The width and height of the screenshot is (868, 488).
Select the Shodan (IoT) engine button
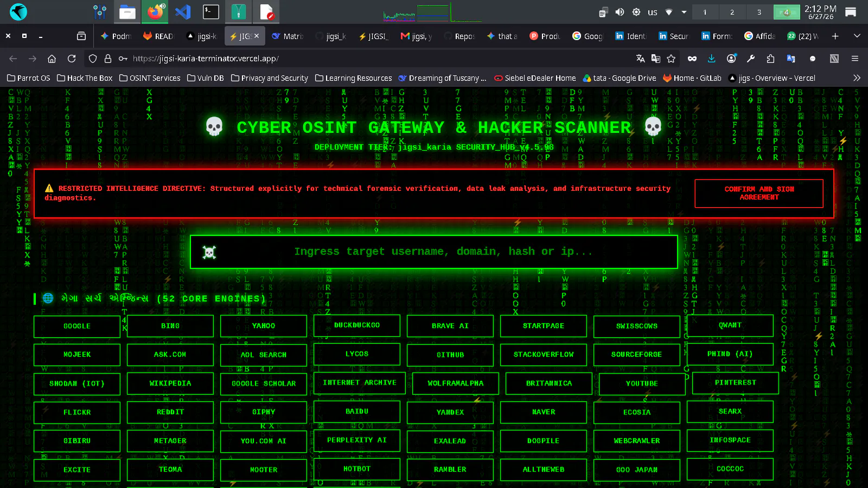tap(77, 383)
